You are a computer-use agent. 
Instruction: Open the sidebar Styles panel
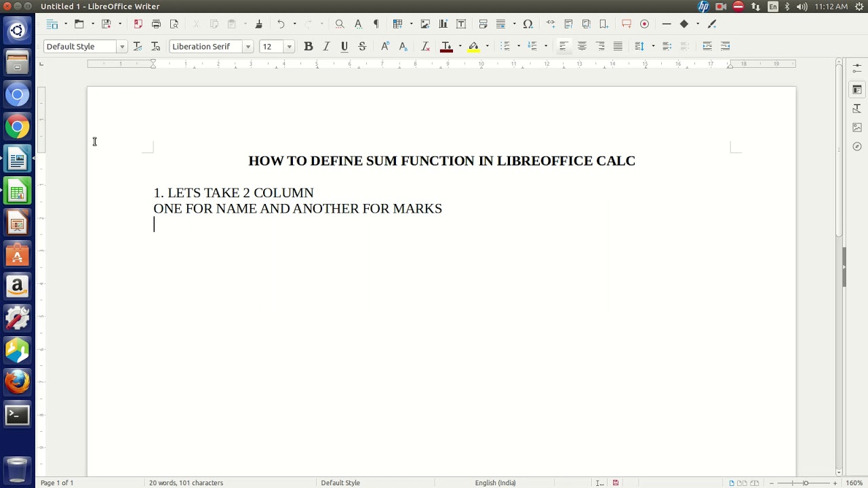click(x=857, y=108)
